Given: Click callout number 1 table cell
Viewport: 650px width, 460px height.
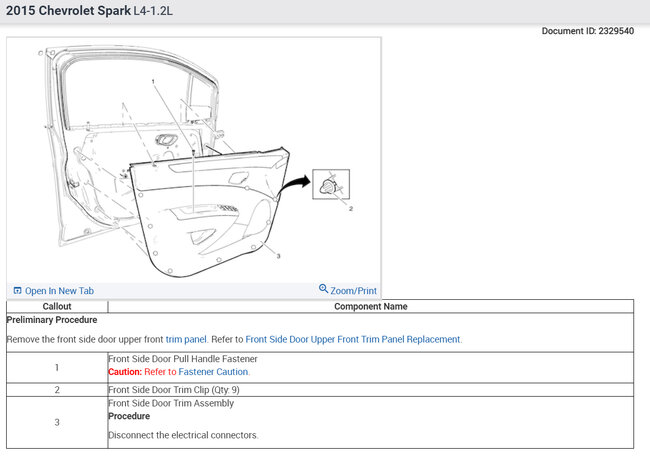Looking at the screenshot, I should (57, 368).
